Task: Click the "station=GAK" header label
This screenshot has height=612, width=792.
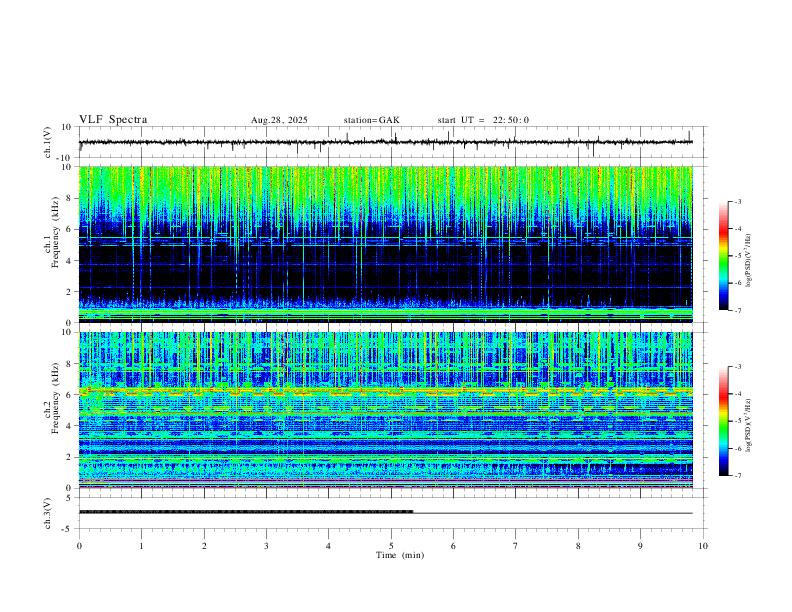Action: point(371,120)
